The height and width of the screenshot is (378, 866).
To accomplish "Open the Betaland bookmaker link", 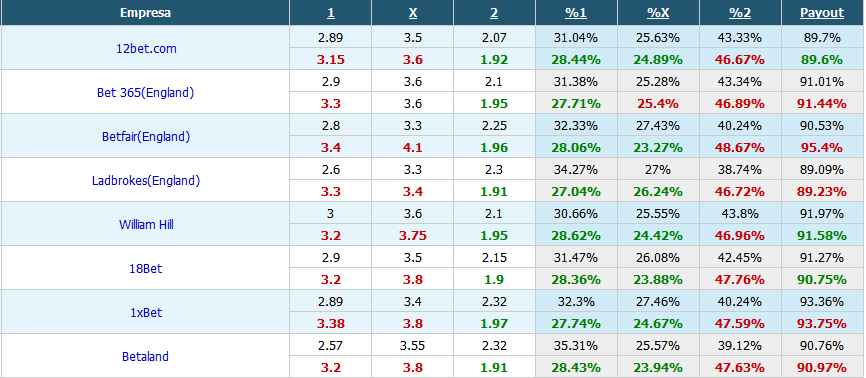I will pyautogui.click(x=145, y=356).
